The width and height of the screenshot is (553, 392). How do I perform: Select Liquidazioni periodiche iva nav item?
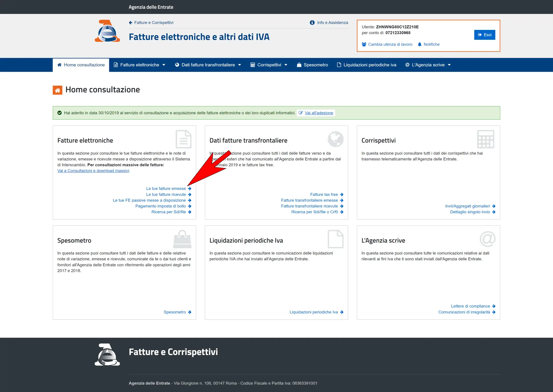coord(366,65)
